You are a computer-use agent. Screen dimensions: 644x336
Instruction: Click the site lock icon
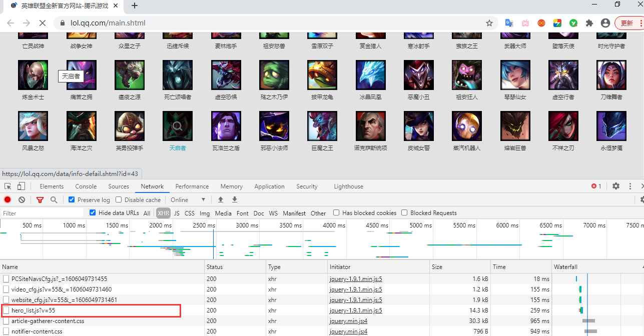pos(63,23)
